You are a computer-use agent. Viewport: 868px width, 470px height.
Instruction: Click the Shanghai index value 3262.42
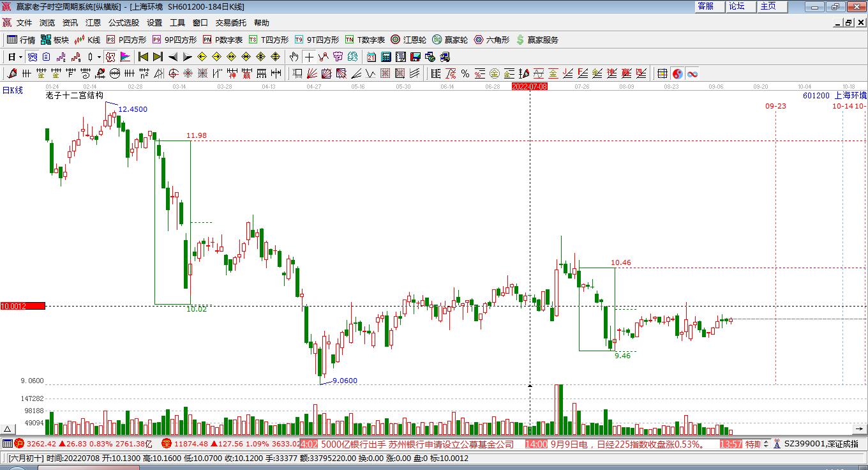point(41,444)
